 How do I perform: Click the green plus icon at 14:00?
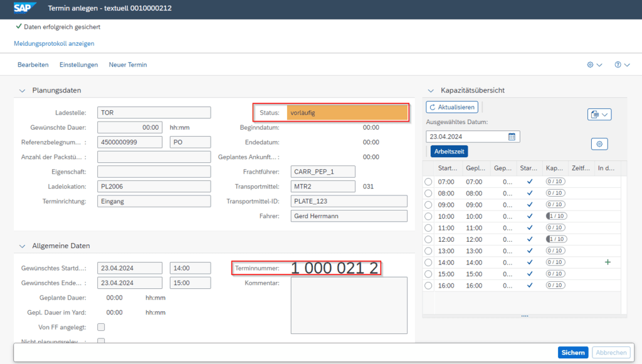[608, 262]
